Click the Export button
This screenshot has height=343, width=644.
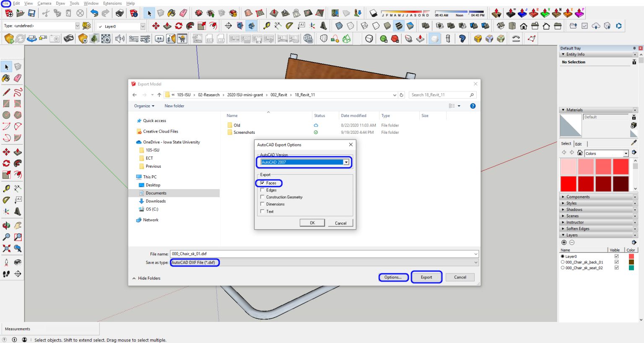[x=426, y=277]
